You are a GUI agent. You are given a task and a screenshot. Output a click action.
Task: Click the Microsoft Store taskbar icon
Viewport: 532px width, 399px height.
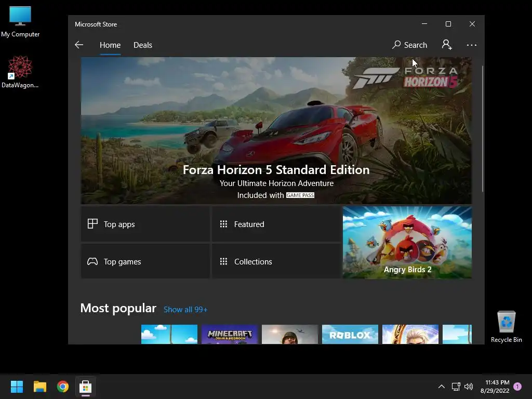(x=86, y=387)
